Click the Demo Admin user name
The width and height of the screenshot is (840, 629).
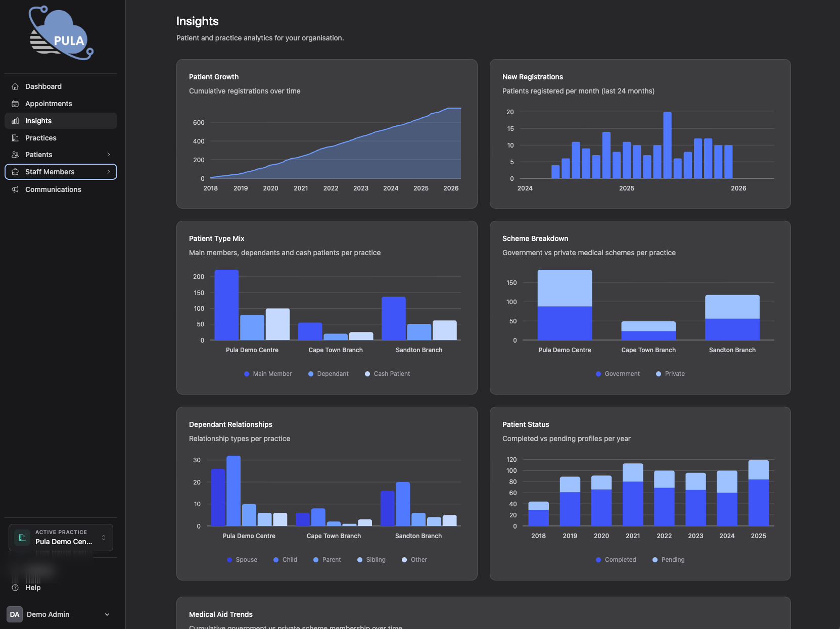pyautogui.click(x=48, y=614)
